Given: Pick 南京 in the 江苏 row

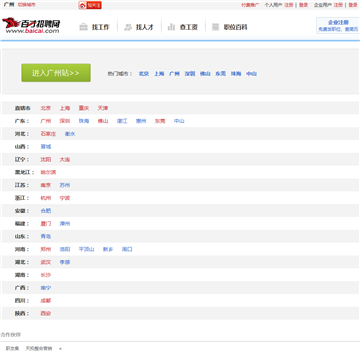Looking at the screenshot, I should 46,185.
